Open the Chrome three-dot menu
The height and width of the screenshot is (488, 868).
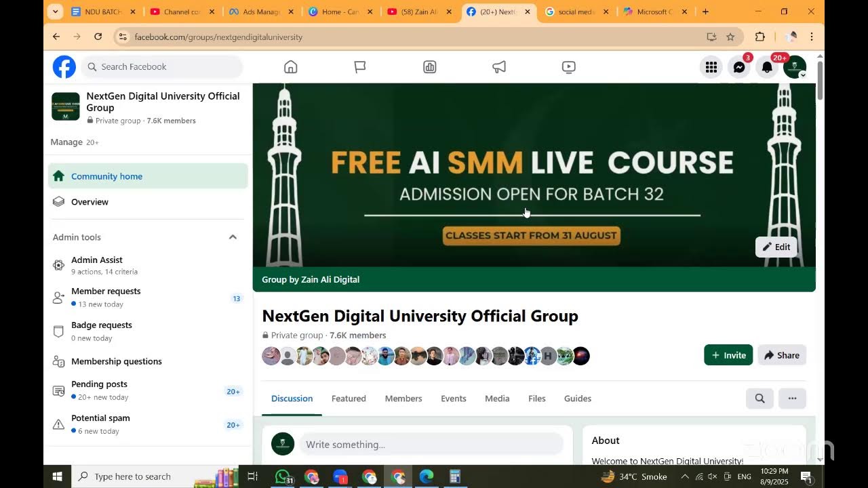(812, 37)
